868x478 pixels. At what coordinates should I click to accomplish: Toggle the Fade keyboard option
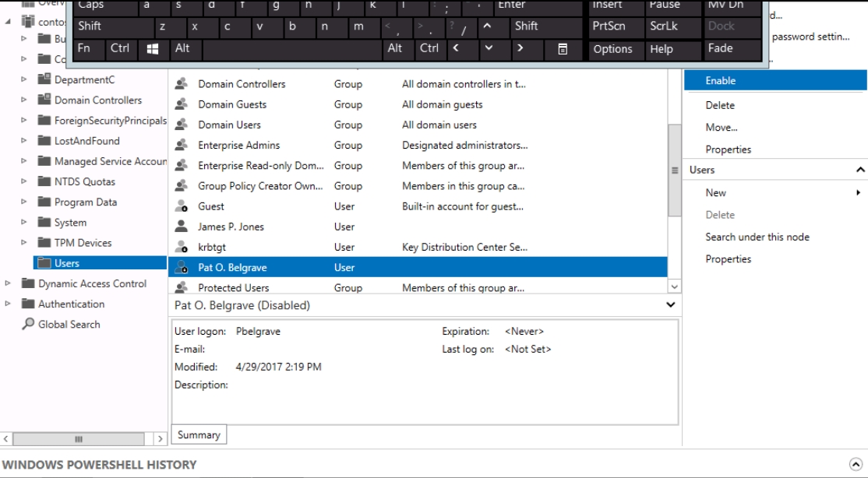(732, 49)
